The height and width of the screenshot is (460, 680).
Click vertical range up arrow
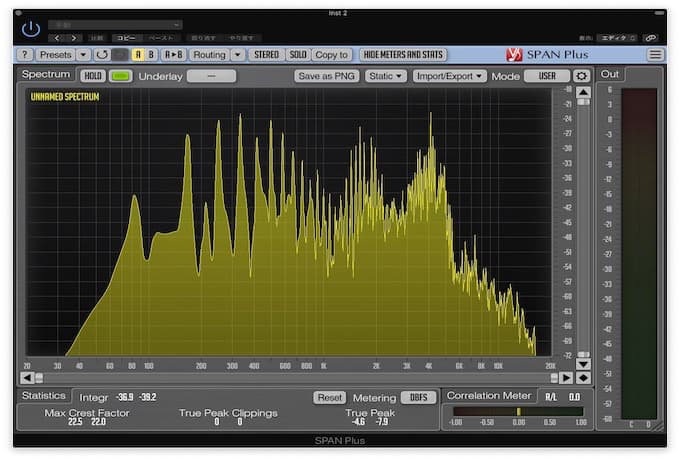point(583,92)
